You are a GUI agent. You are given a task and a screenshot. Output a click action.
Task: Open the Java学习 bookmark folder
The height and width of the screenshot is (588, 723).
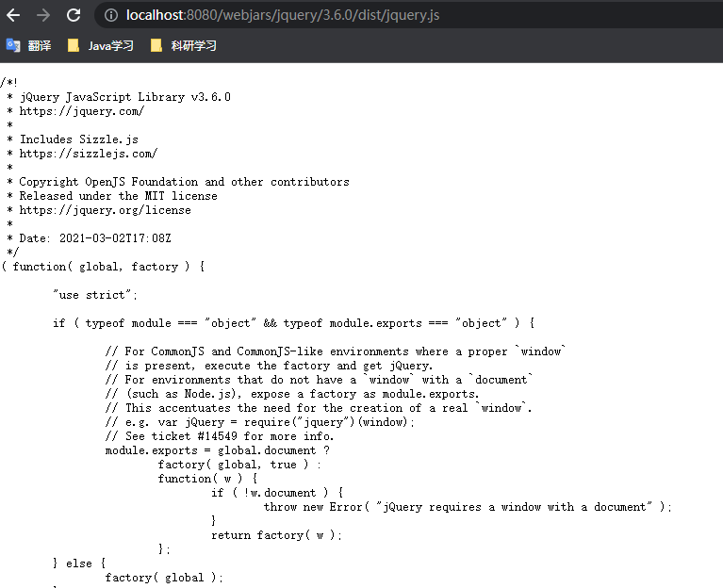[x=101, y=45]
